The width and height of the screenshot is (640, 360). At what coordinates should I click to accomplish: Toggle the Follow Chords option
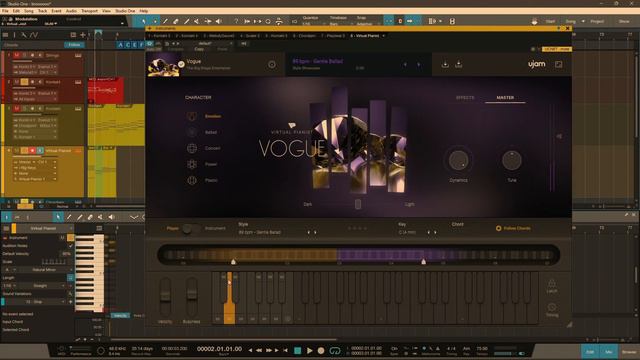click(513, 228)
